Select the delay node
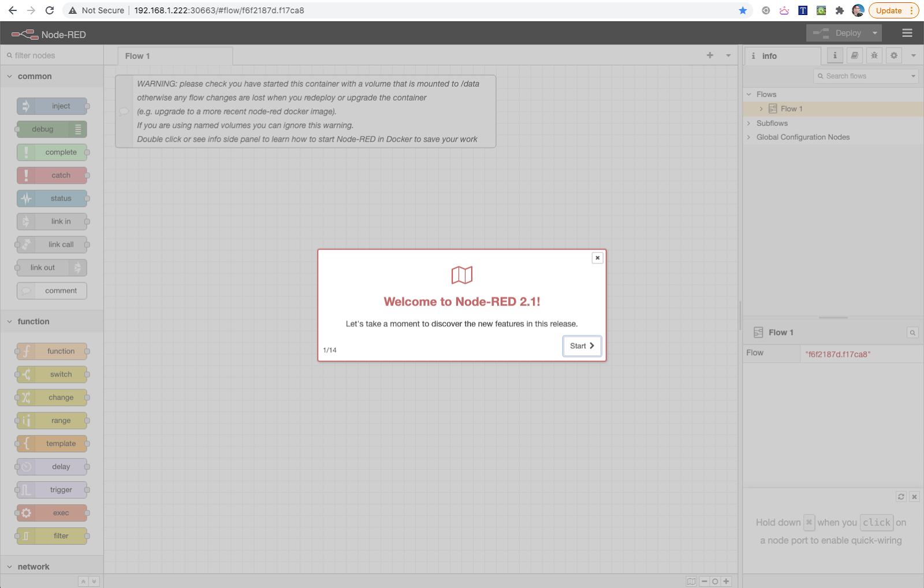The height and width of the screenshot is (588, 924). (x=52, y=467)
